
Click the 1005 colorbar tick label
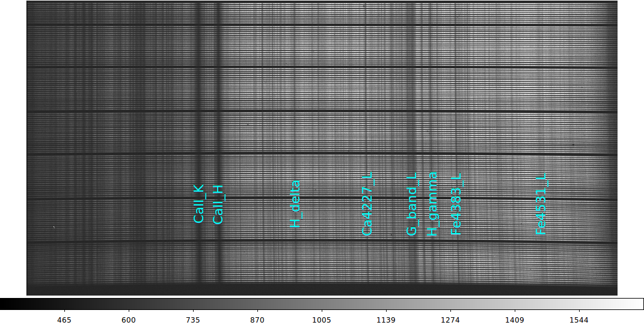coord(322,320)
